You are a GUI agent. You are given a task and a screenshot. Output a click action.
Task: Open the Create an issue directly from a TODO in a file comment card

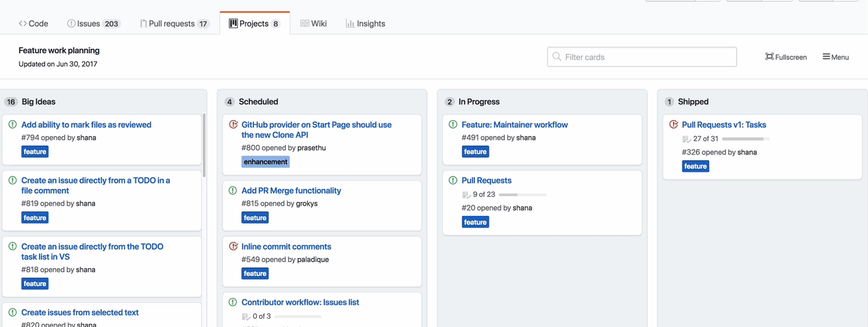tap(96, 185)
